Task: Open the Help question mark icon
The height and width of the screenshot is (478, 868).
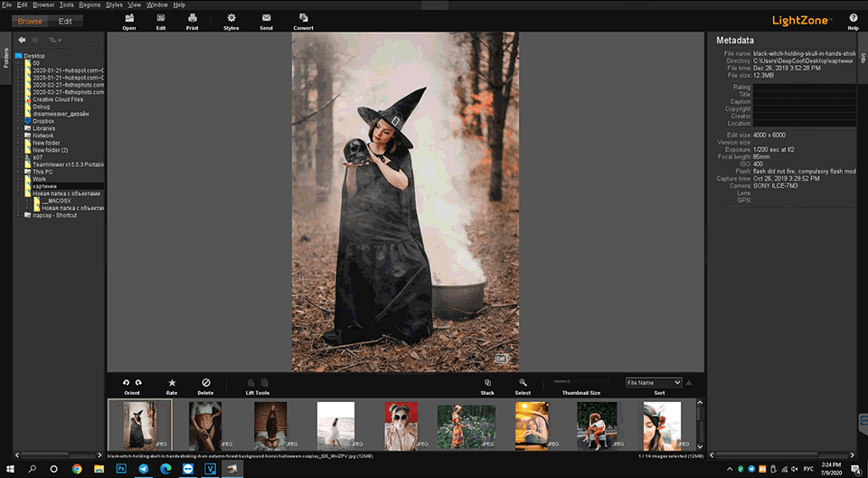Action: pyautogui.click(x=853, y=18)
